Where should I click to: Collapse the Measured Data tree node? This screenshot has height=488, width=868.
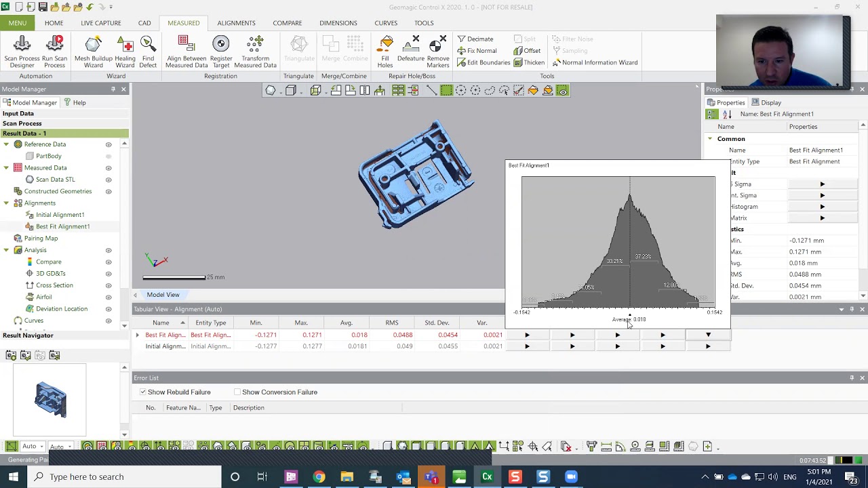(x=7, y=168)
